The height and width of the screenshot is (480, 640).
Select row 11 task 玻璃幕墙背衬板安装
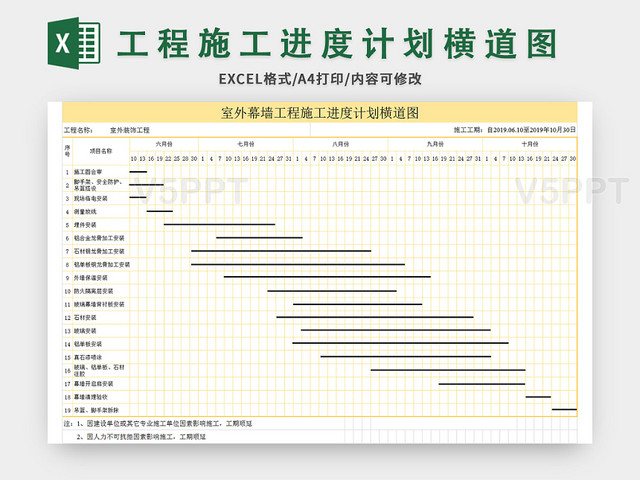pyautogui.click(x=99, y=304)
